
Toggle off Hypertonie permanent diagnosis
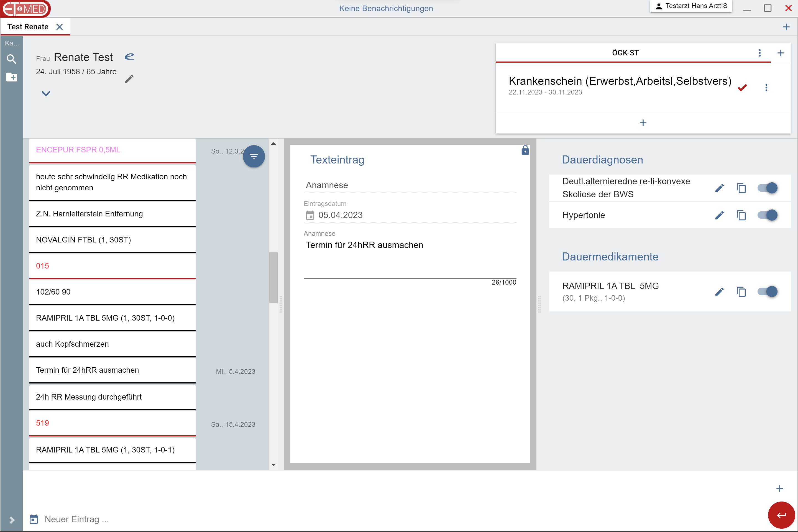tap(768, 215)
